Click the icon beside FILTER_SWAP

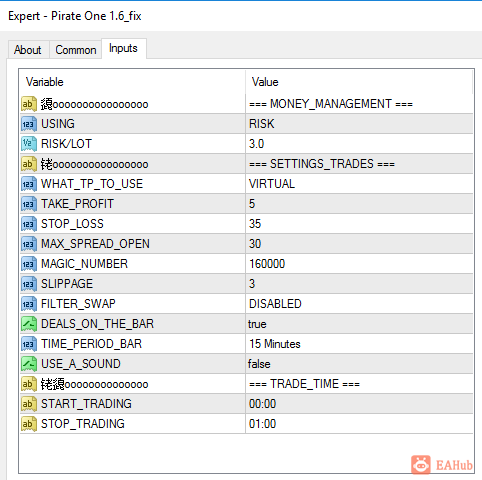point(29,304)
